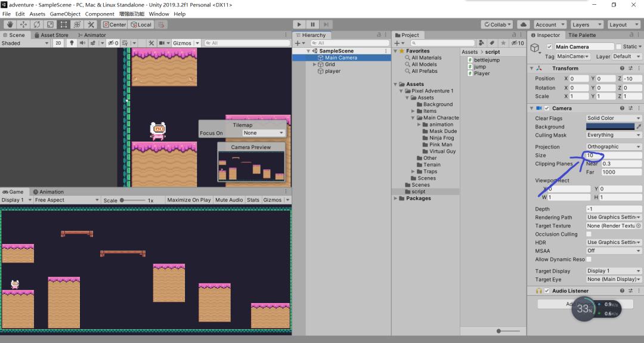The height and width of the screenshot is (343, 644).
Task: Switch to the Animator tab
Action: click(x=92, y=35)
